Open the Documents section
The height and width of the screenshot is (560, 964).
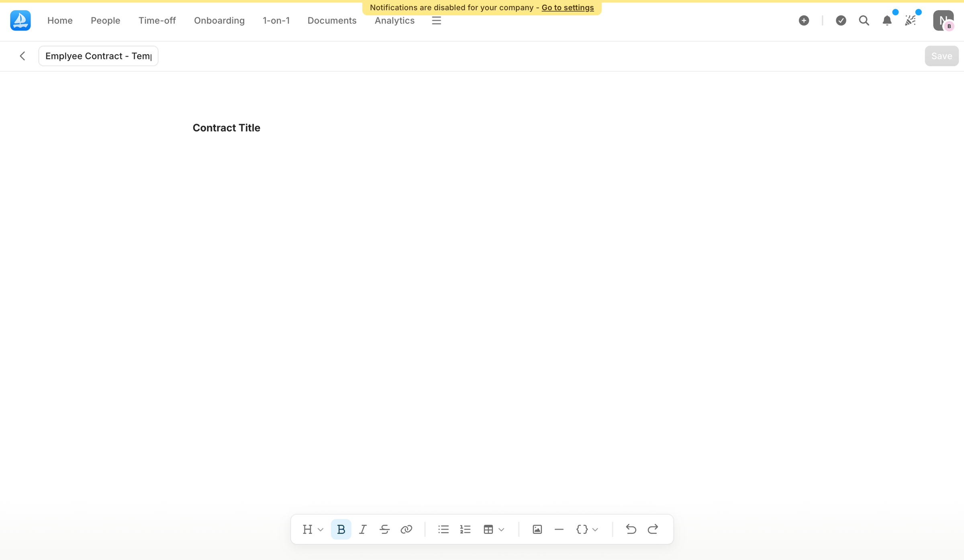pyautogui.click(x=332, y=20)
